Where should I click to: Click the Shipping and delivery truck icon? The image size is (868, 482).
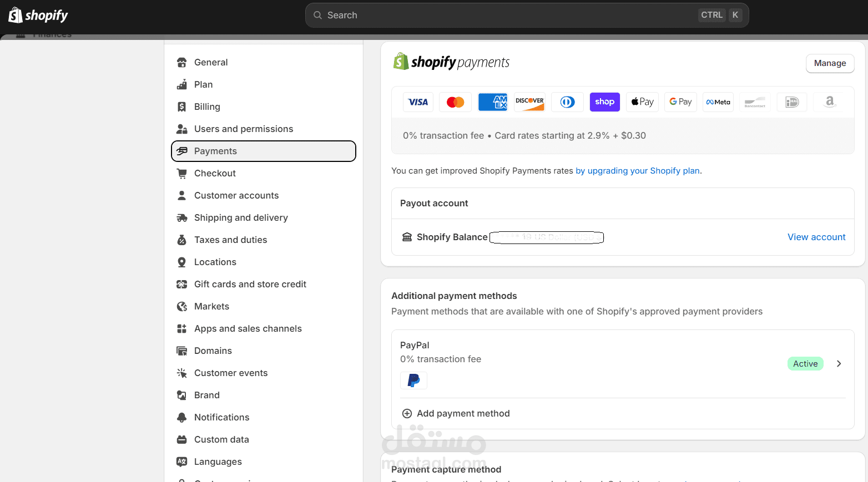click(x=181, y=217)
